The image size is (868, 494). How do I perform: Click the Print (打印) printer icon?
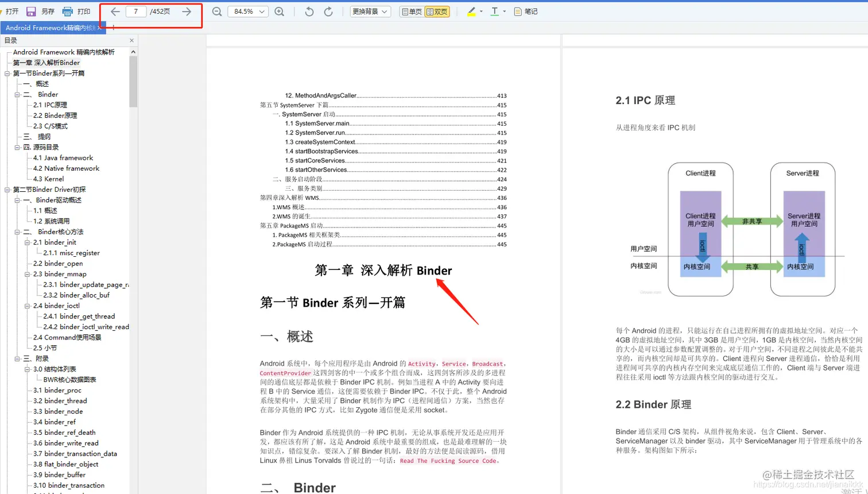[x=68, y=11]
